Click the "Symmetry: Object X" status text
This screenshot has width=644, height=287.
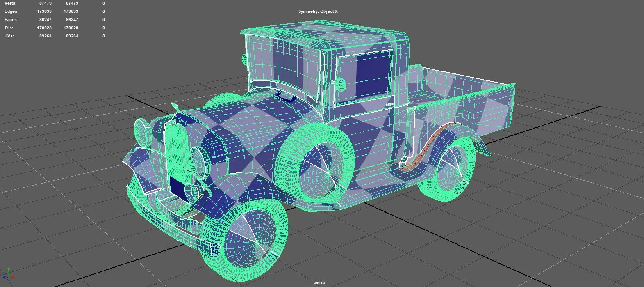click(318, 11)
